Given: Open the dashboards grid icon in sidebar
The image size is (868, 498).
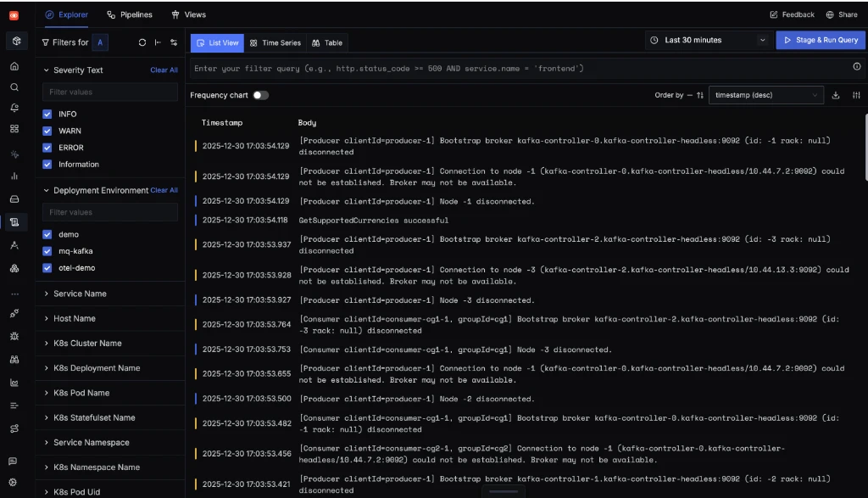Looking at the screenshot, I should click(x=14, y=129).
